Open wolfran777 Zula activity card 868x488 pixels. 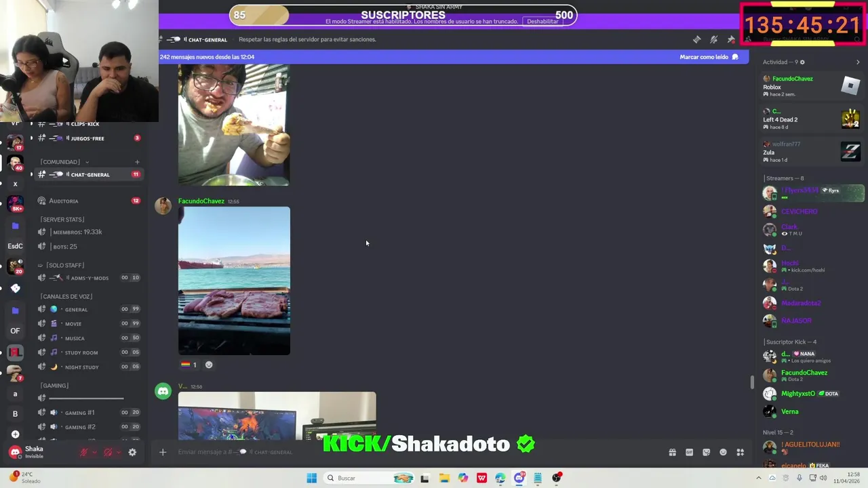point(812,152)
